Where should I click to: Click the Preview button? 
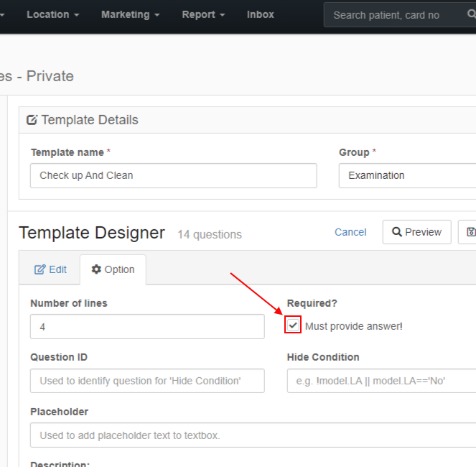point(417,232)
